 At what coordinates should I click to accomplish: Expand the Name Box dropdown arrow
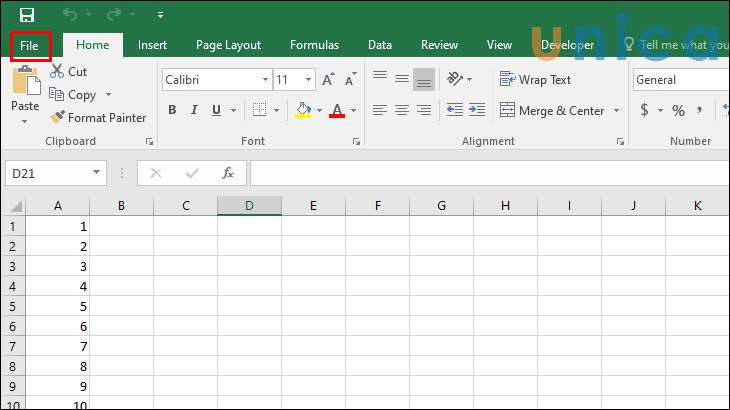96,173
